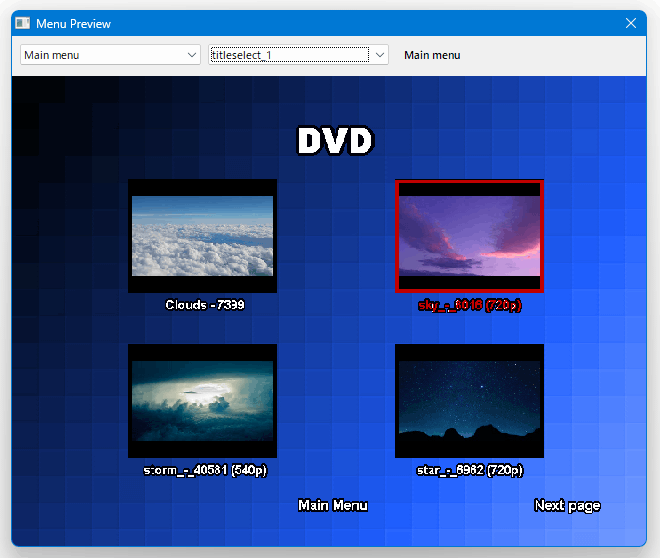Click the DVD title text
This screenshot has width=660, height=558.
pos(335,141)
